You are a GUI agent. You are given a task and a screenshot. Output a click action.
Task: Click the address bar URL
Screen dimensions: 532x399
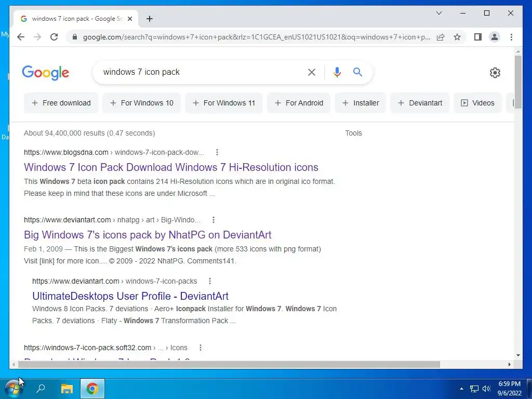pyautogui.click(x=257, y=37)
